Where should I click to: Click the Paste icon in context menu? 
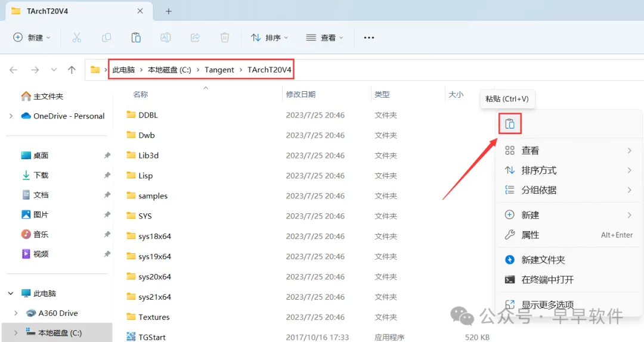point(510,123)
